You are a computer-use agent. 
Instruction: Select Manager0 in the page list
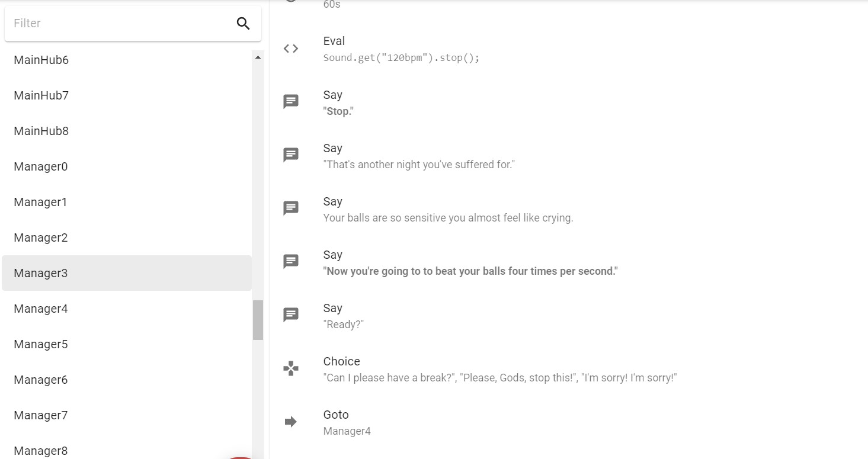[x=127, y=166]
